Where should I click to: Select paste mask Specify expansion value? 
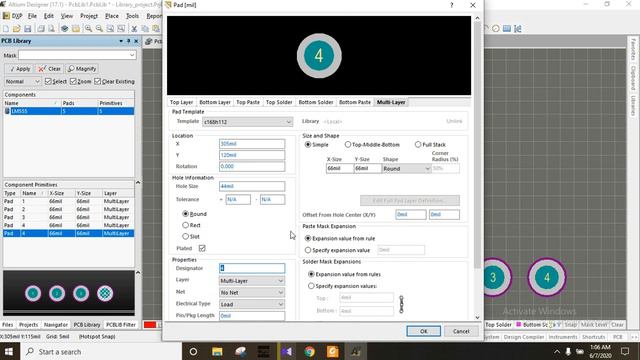coord(308,250)
